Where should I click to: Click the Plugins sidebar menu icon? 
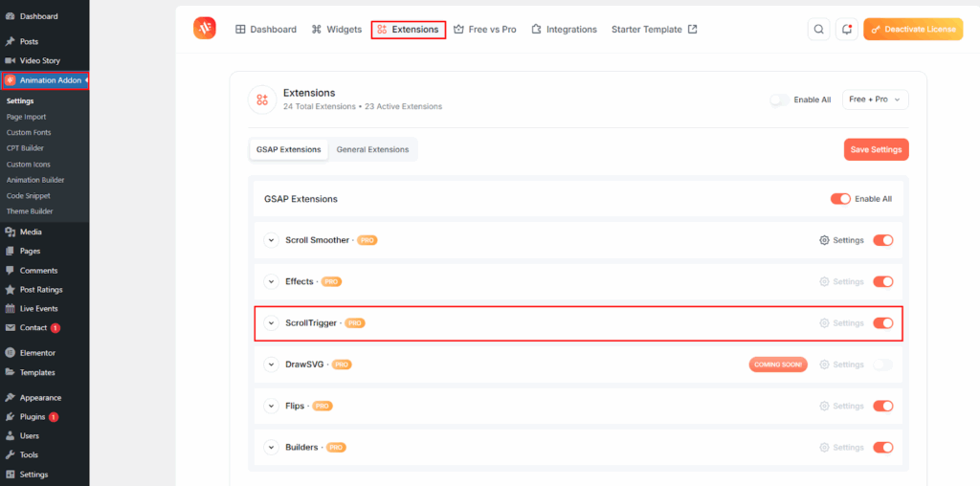click(10, 417)
